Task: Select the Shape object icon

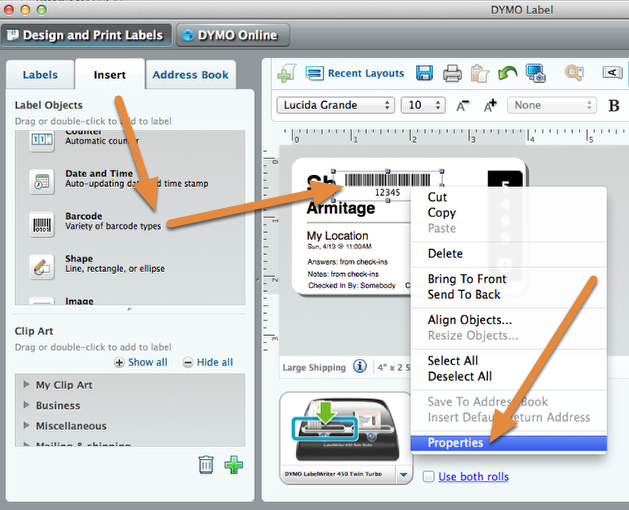Action: pos(42,267)
